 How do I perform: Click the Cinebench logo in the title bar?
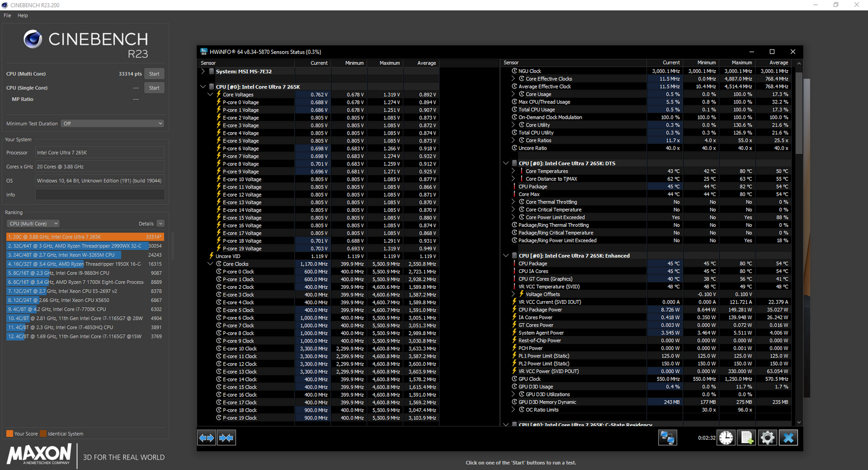(5, 5)
